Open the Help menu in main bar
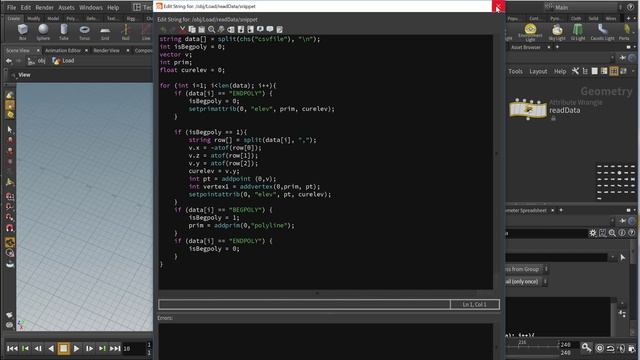This screenshot has width=640, height=360. coord(113,7)
